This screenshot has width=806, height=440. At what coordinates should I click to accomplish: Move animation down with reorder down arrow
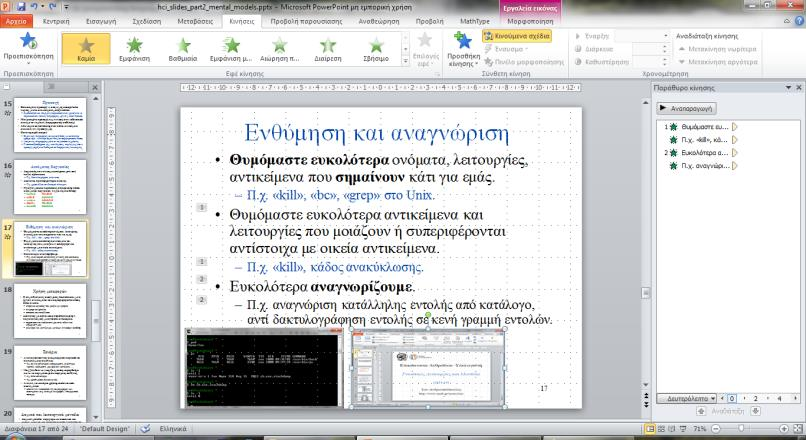click(x=755, y=411)
